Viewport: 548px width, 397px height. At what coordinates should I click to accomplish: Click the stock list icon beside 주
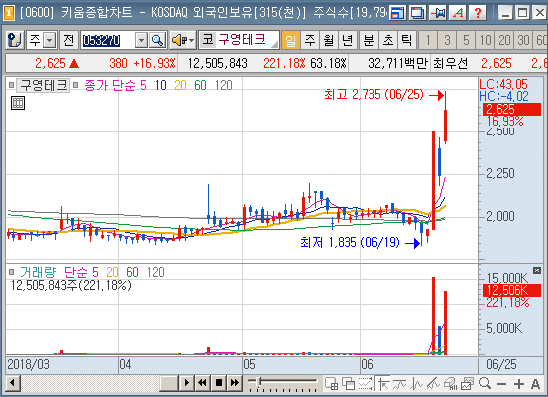click(15, 40)
